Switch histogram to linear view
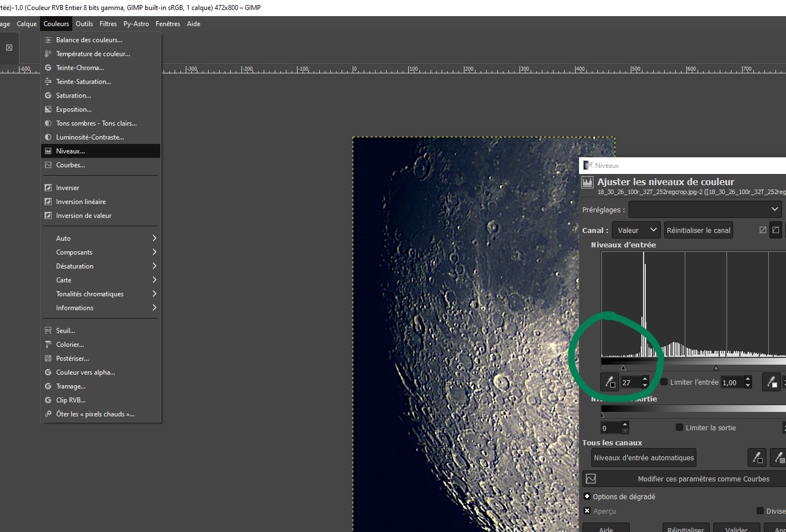Viewport: 786px width, 532px height. pos(763,230)
